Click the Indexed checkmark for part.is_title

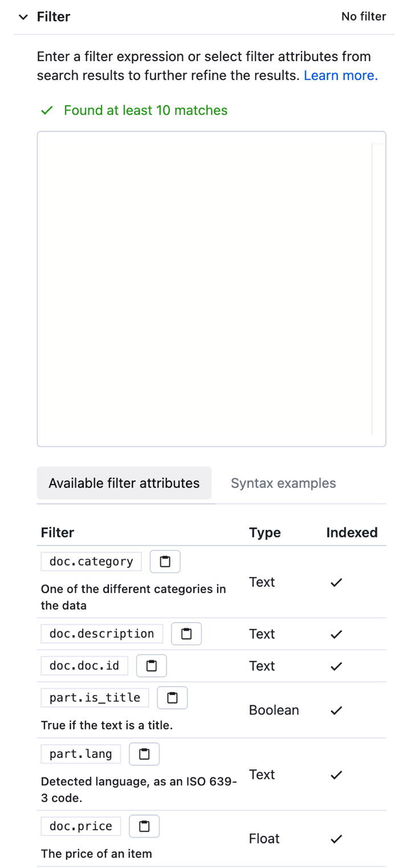tap(336, 710)
